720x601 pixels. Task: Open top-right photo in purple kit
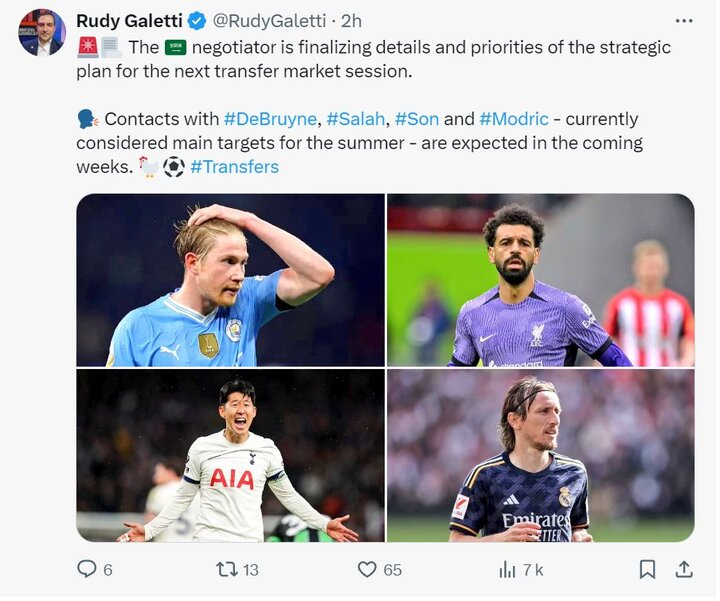pyautogui.click(x=540, y=280)
